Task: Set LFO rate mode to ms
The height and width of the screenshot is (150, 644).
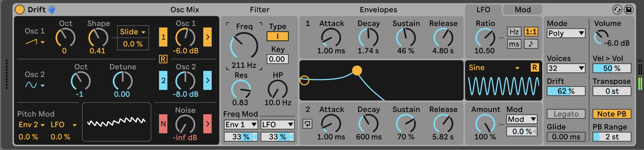Action: 514,44
